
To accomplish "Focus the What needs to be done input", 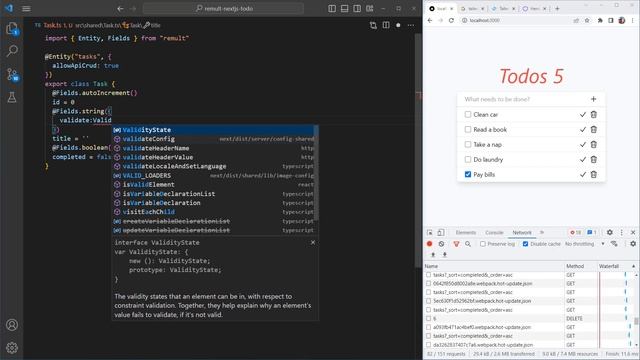I will pyautogui.click(x=524, y=99).
